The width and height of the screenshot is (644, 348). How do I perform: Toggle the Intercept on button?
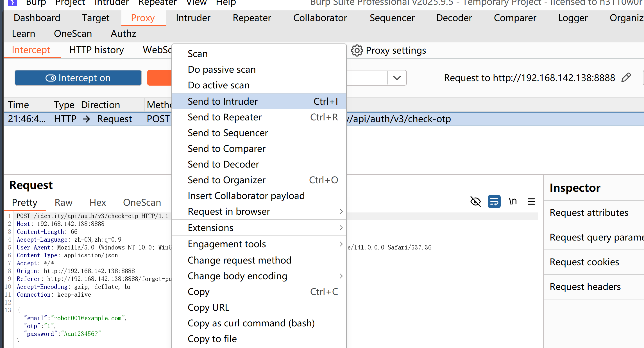[78, 78]
